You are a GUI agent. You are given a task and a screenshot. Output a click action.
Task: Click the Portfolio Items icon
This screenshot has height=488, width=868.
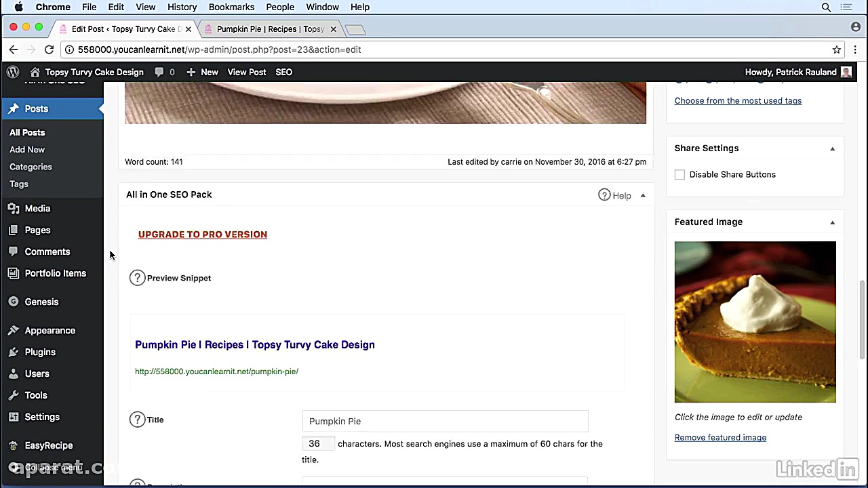(x=14, y=273)
